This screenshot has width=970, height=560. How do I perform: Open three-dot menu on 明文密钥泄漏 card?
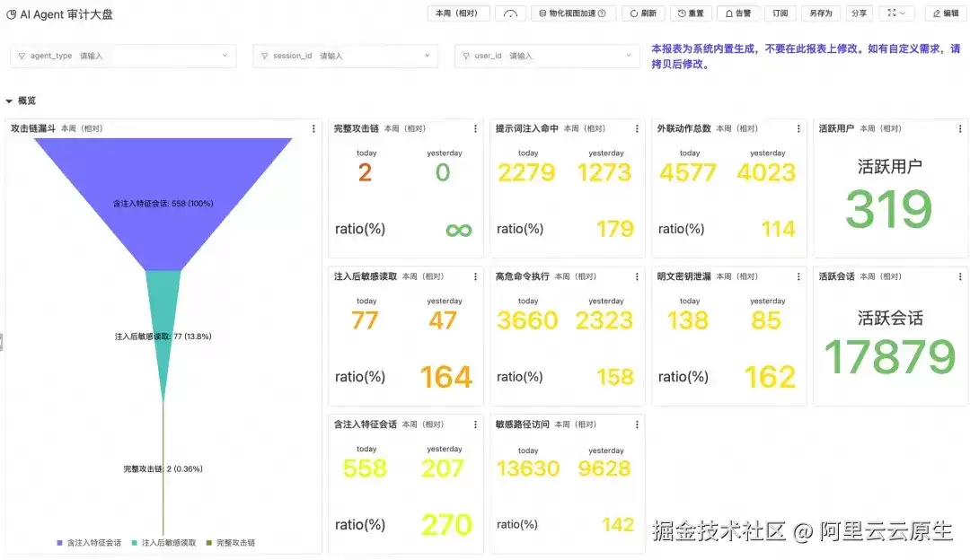tap(798, 276)
